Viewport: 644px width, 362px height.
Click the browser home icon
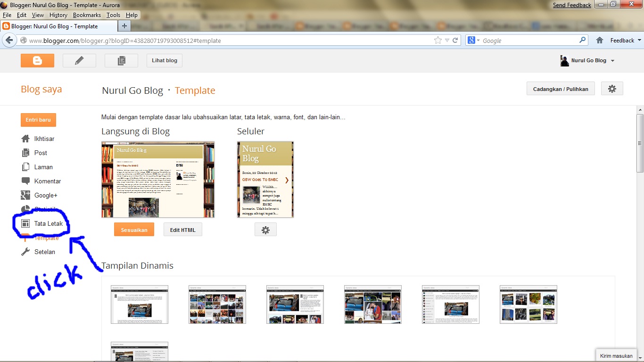click(x=600, y=41)
